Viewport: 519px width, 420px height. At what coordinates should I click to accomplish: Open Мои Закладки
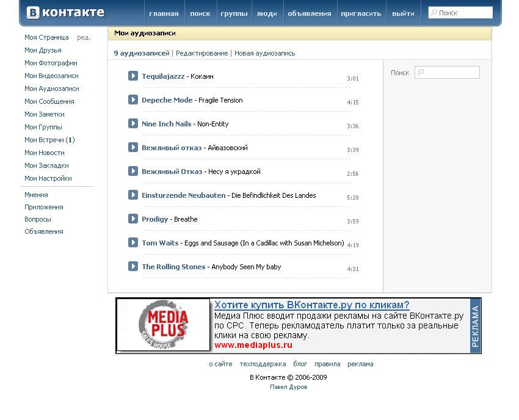tap(46, 165)
